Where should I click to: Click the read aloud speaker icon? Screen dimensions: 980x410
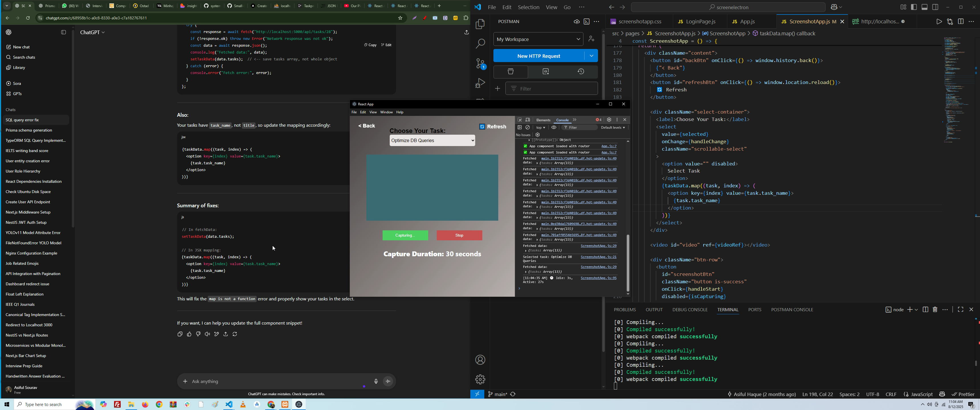[x=207, y=334]
